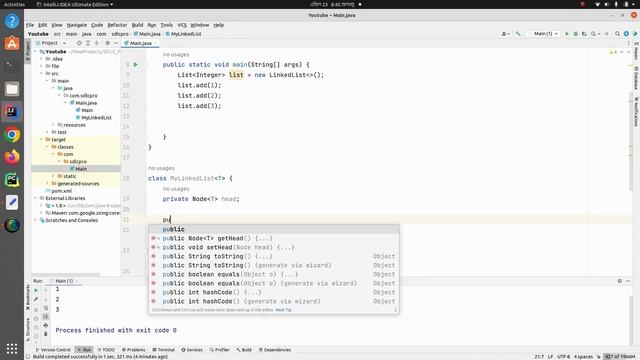
Task: Start debugging with the toolbar bug icon
Action: (x=576, y=34)
